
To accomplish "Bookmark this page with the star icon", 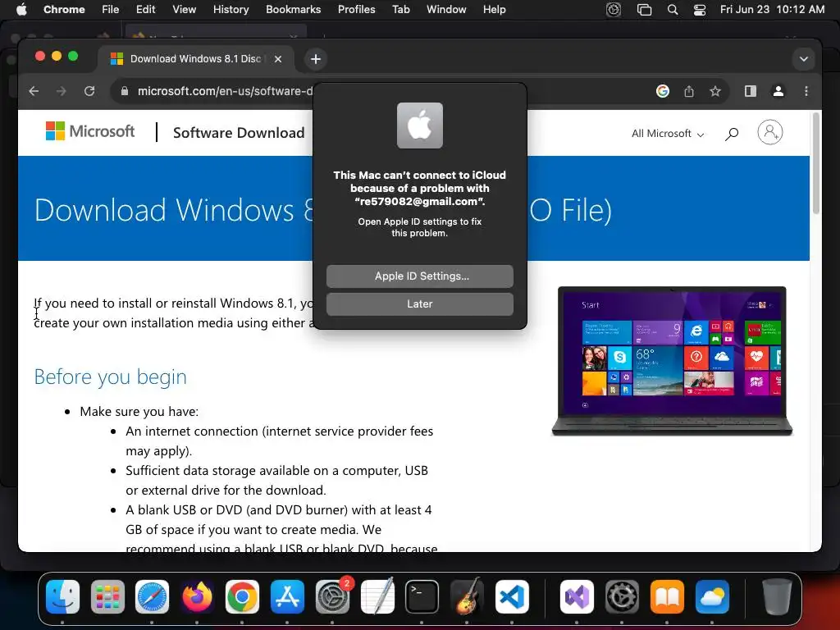I will 715,91.
